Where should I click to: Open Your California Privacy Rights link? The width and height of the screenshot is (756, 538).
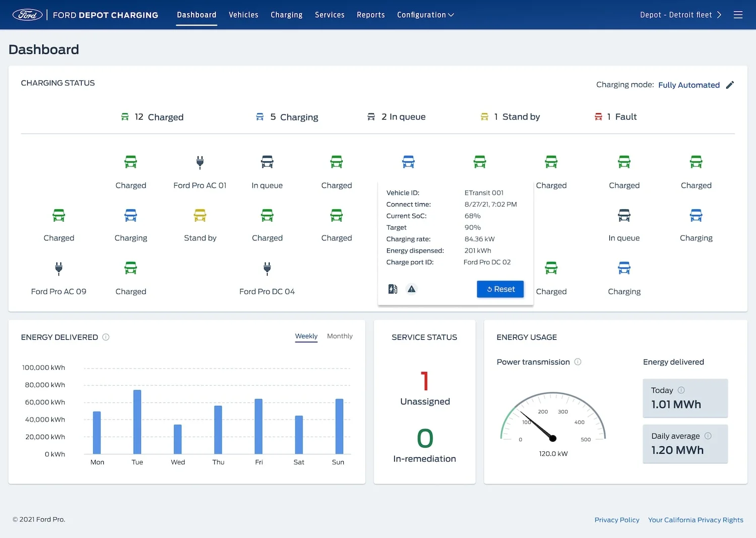[696, 520]
